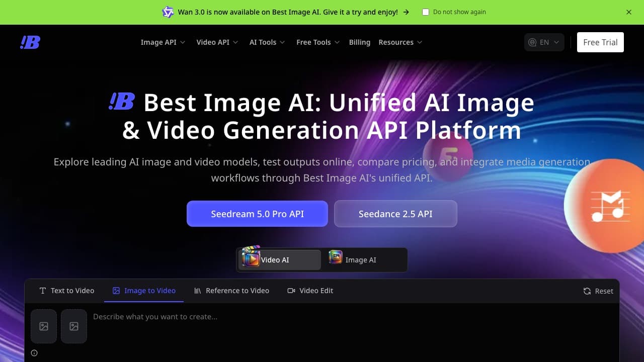Check the 'Do not show again' checkbox
The width and height of the screenshot is (644, 362).
(426, 12)
